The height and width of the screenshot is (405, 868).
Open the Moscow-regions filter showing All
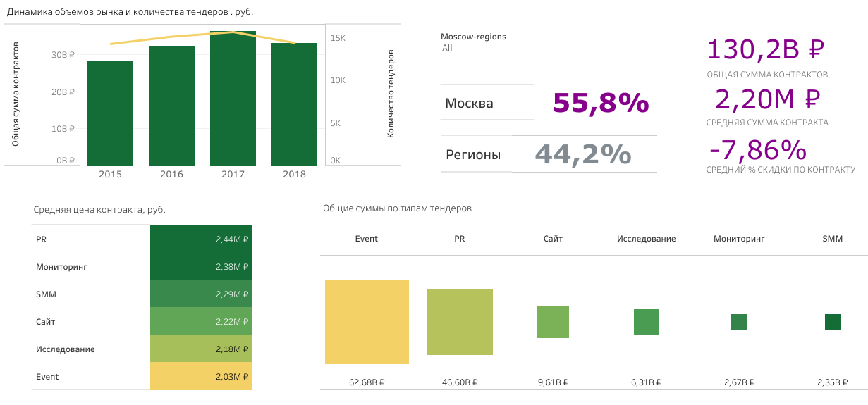click(448, 48)
